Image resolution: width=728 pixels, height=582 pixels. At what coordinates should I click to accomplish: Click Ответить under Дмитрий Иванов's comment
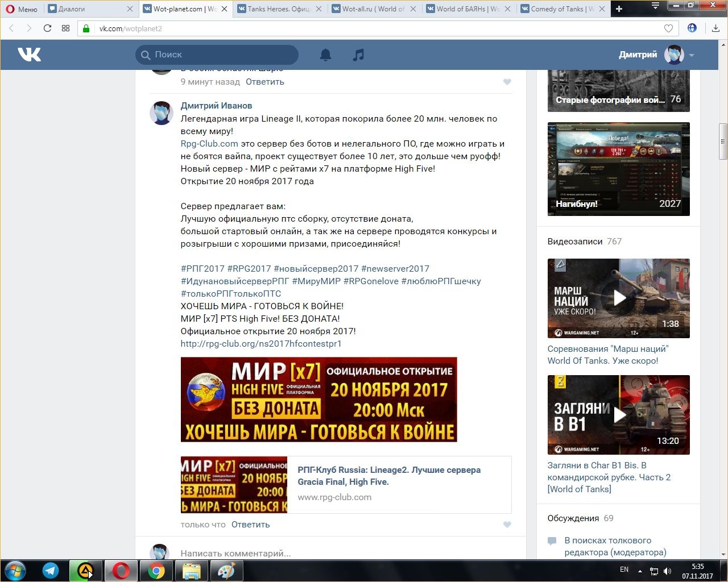coord(251,525)
